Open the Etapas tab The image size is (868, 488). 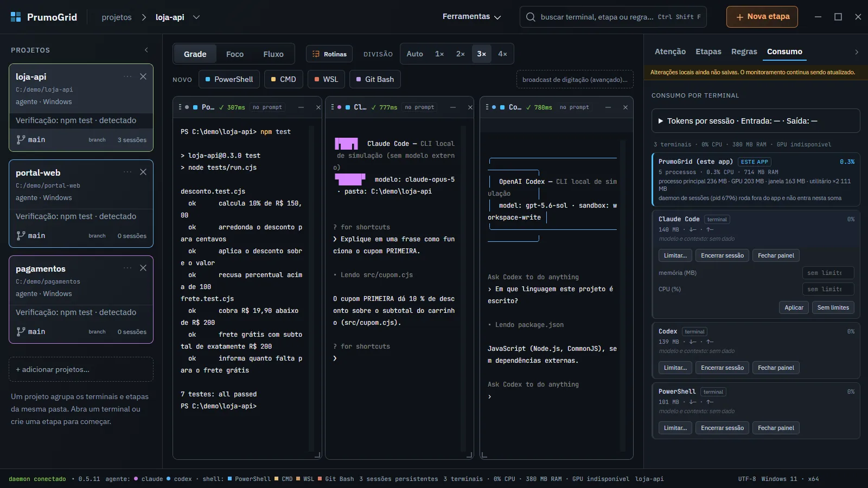tap(709, 52)
